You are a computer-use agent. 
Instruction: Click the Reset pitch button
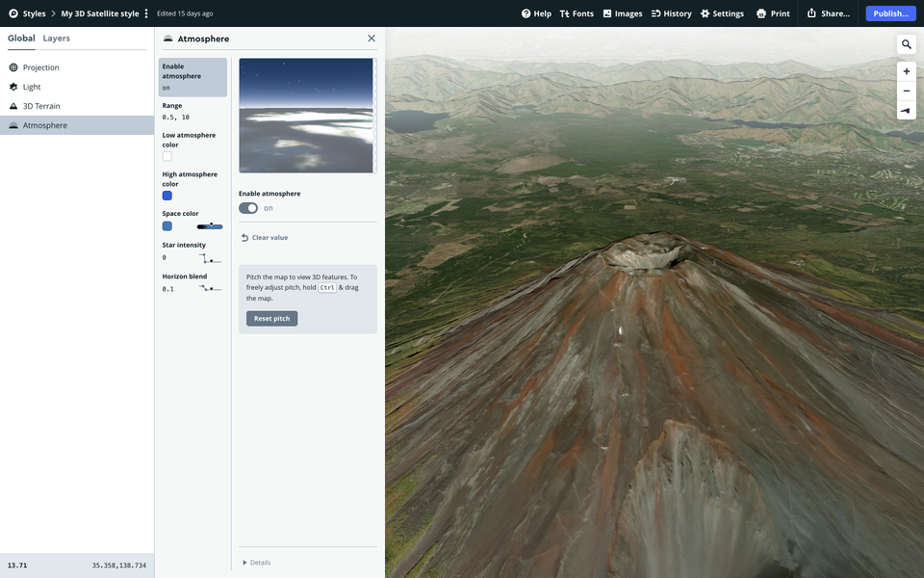271,319
